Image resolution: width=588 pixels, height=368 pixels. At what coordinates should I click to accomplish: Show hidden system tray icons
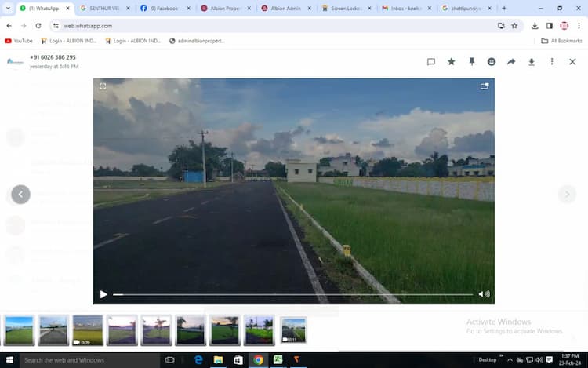[x=510, y=360]
